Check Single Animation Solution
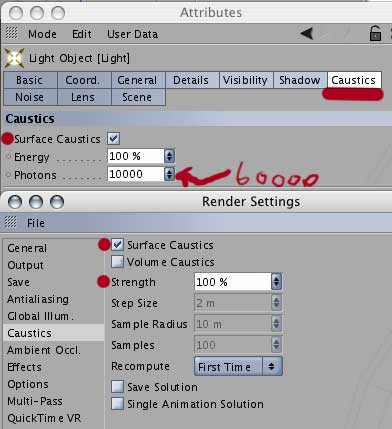392x429 pixels. [117, 404]
